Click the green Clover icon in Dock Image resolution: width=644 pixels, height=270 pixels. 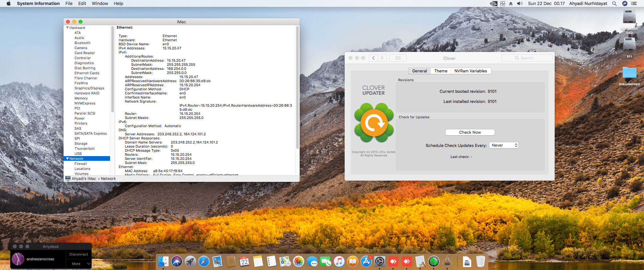coord(434,261)
